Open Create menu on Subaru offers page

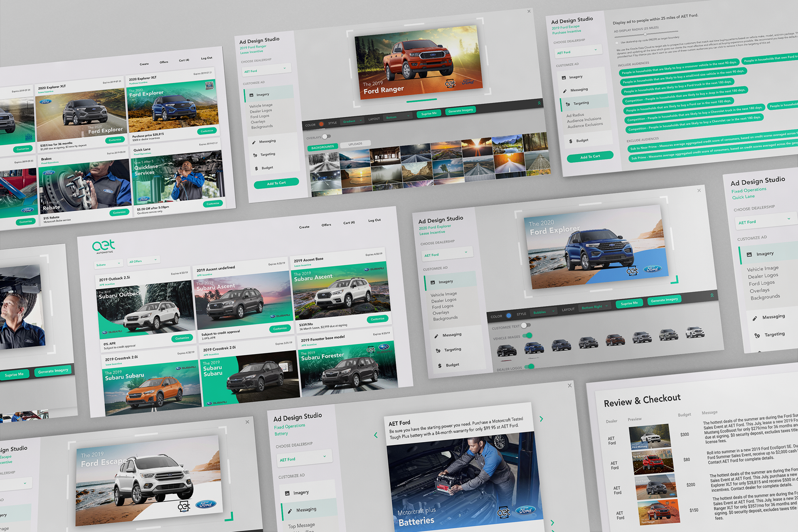[x=304, y=227]
